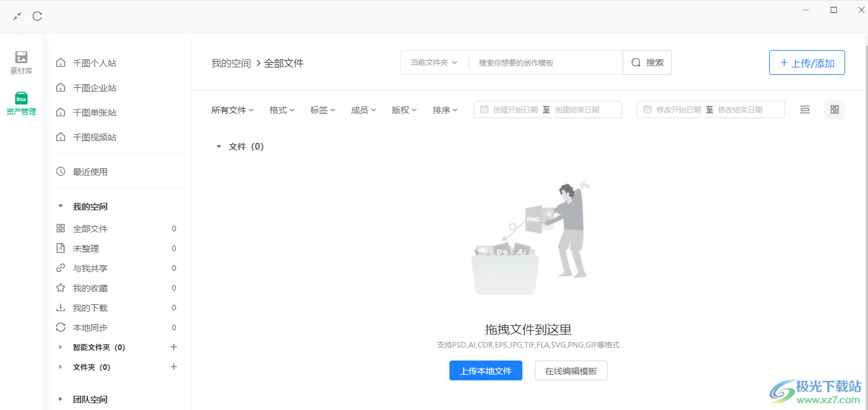868x410 pixels.
Task: Click the file icon for 未整理
Action: click(x=61, y=248)
